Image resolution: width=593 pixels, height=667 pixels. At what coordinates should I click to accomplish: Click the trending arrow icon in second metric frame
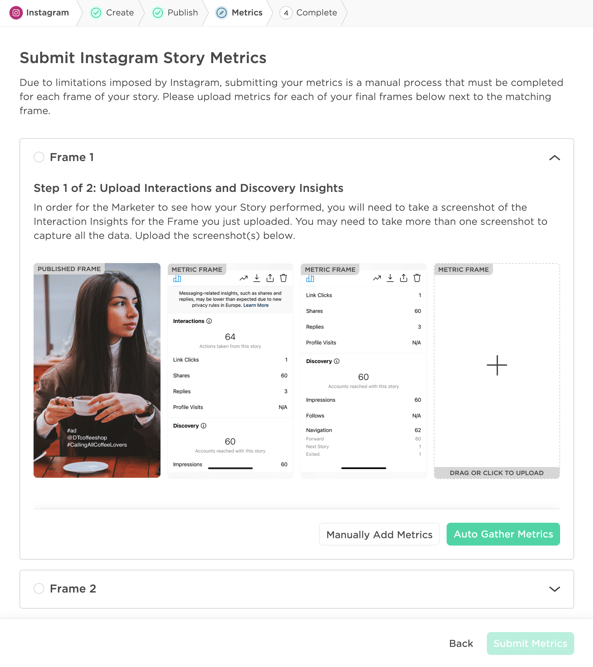coord(377,278)
